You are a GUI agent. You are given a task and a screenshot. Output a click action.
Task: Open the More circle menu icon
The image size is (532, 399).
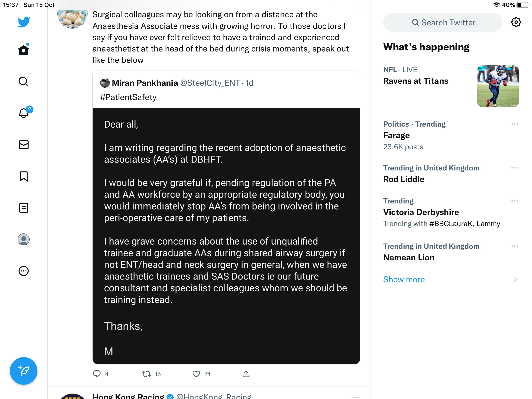pyautogui.click(x=24, y=271)
